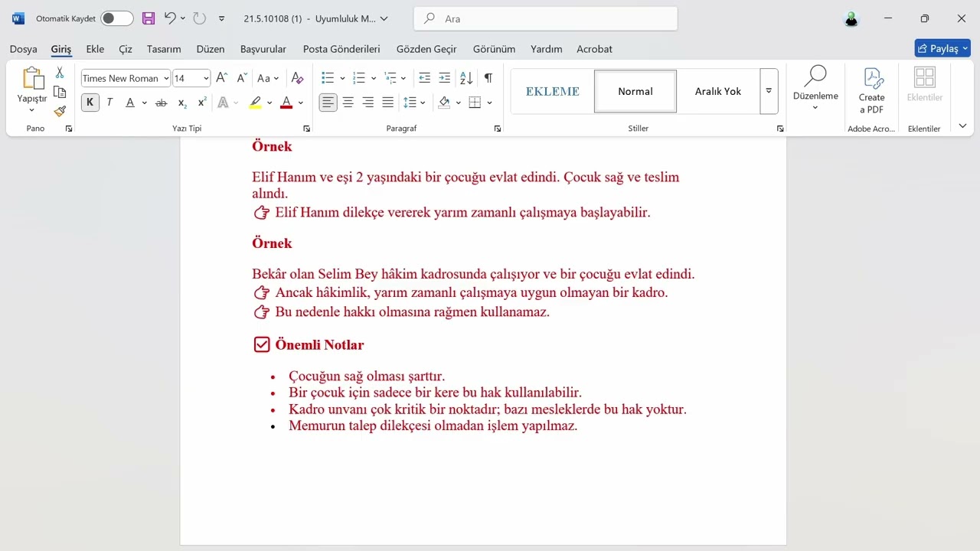
Task: Undo the last action
Action: (170, 18)
